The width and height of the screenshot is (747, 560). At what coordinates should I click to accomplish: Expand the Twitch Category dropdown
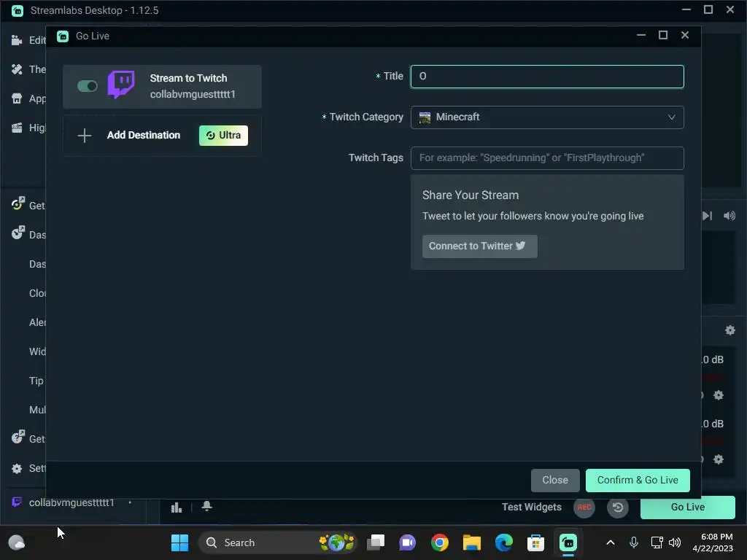[x=547, y=117]
